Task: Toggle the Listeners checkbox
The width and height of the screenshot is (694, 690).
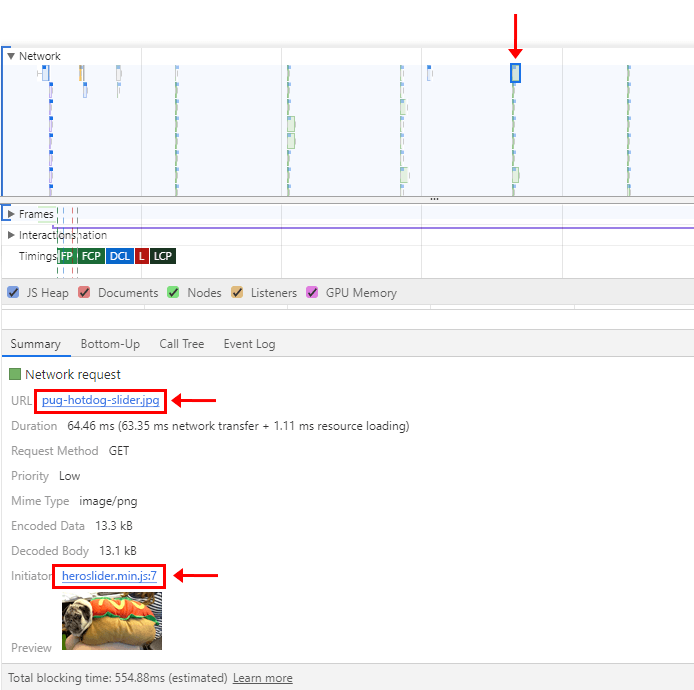Action: pyautogui.click(x=237, y=293)
